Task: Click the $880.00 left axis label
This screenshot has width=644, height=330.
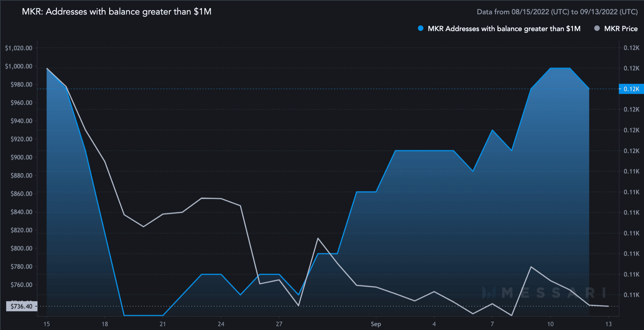Action: pos(21,176)
